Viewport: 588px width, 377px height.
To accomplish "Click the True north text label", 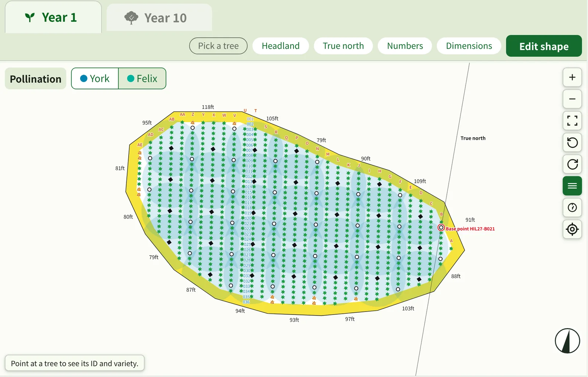I will [473, 138].
